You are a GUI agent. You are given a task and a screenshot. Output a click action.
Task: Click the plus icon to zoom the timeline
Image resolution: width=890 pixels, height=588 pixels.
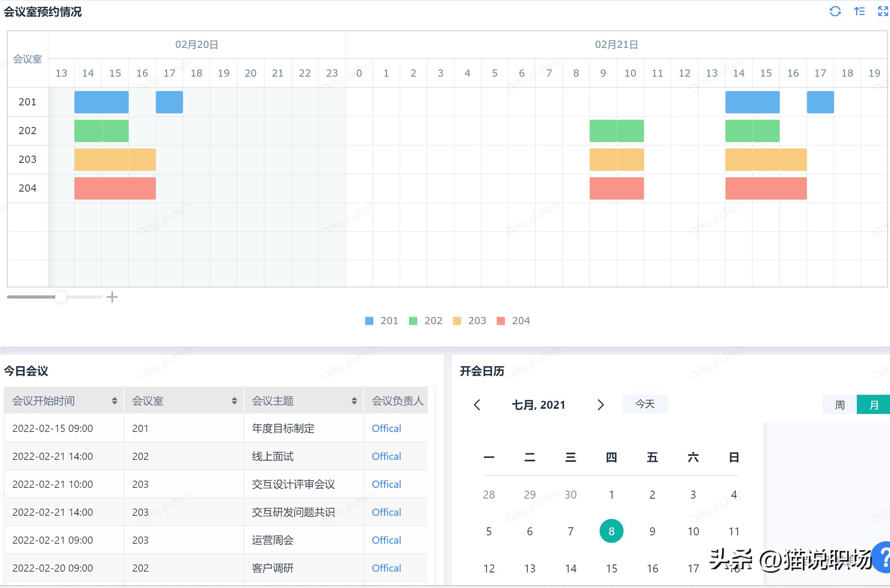coord(112,297)
